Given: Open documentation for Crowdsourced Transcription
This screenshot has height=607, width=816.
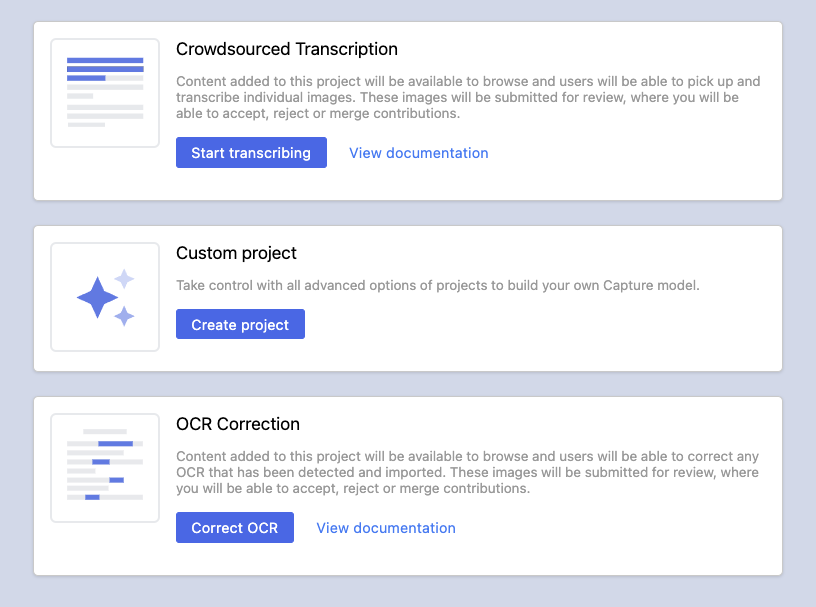Looking at the screenshot, I should click(x=418, y=152).
